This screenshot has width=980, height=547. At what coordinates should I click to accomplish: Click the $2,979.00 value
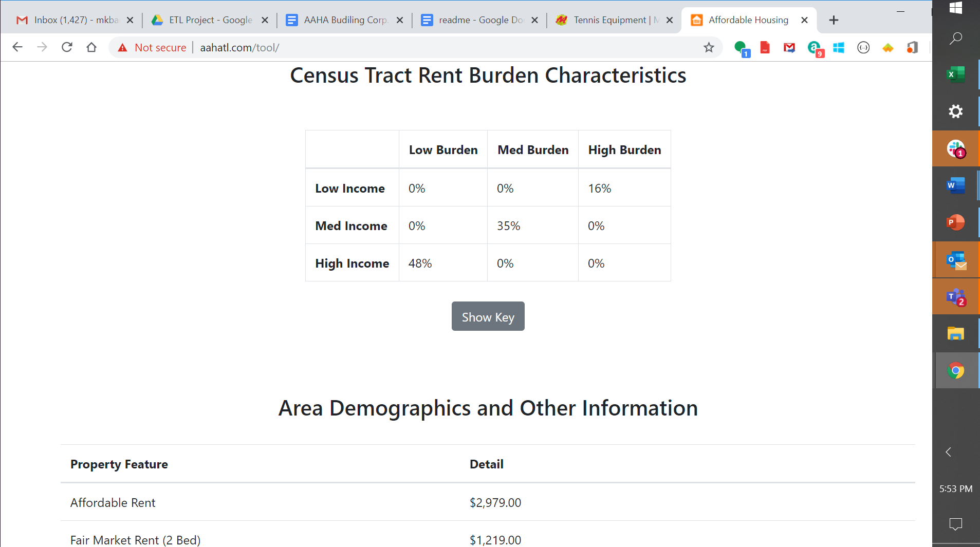click(x=495, y=503)
